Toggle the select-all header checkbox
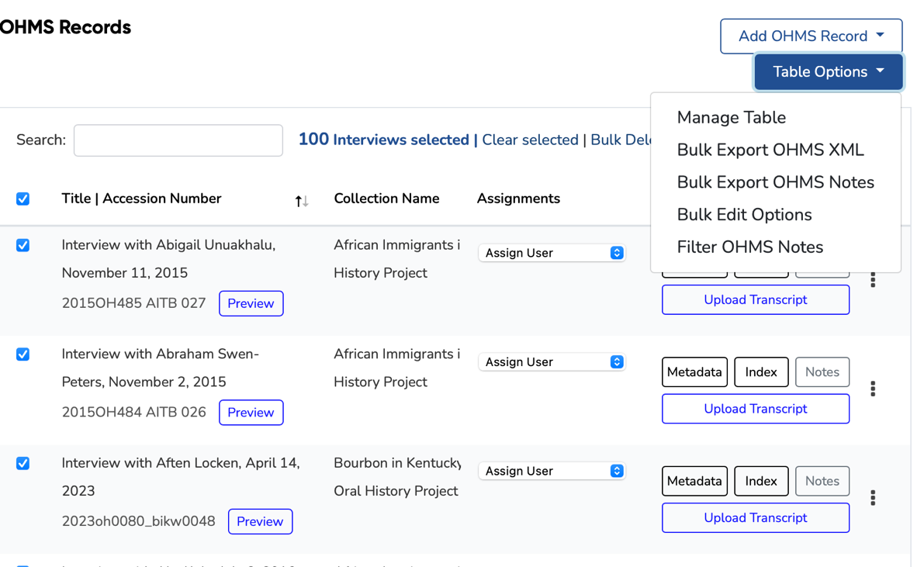Screen dimensions: 924x567 point(23,199)
